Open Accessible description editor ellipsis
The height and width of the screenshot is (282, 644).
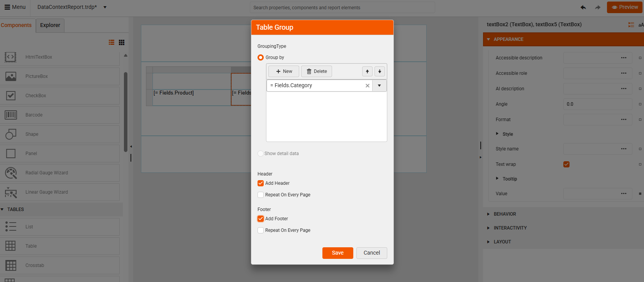tap(624, 58)
